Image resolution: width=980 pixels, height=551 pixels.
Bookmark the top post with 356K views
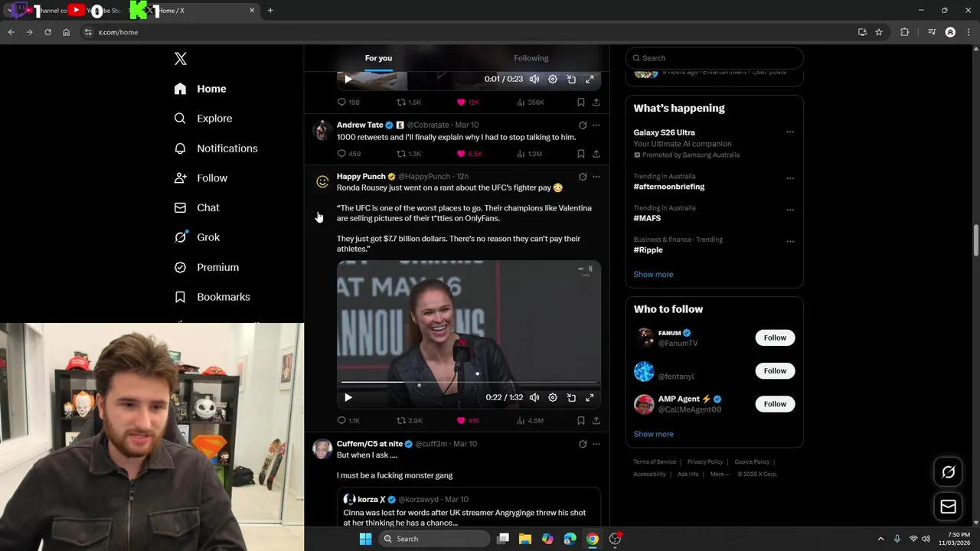click(x=581, y=102)
